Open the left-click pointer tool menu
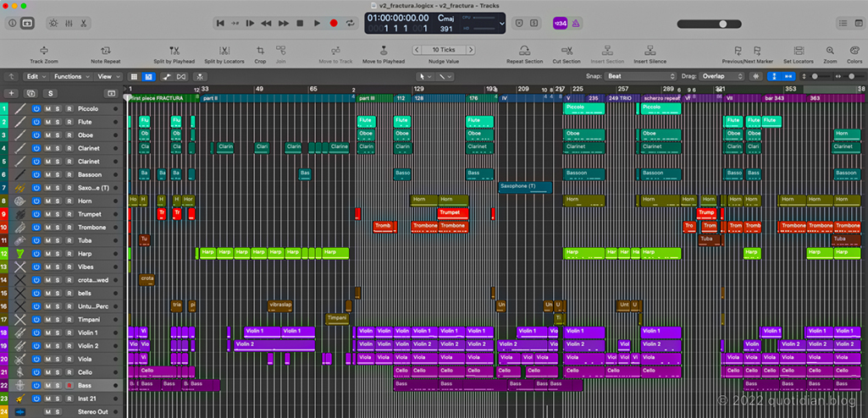This screenshot has width=868, height=418. [x=424, y=76]
